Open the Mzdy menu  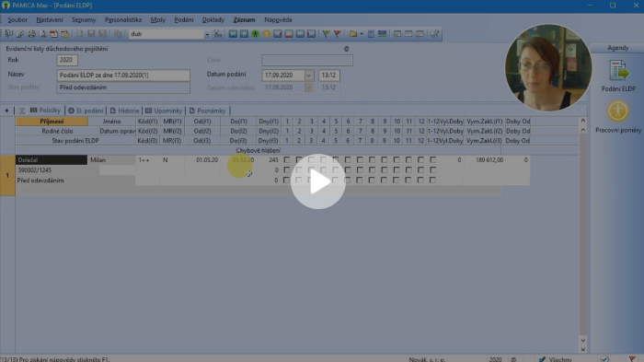click(x=157, y=19)
